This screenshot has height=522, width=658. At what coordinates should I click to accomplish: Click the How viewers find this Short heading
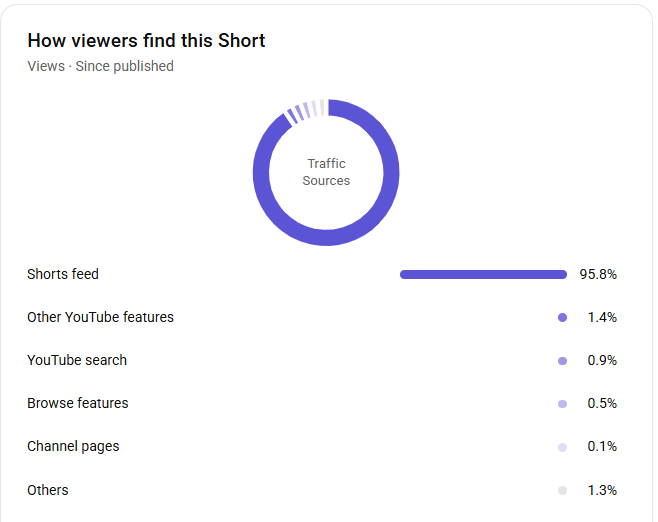click(x=146, y=41)
